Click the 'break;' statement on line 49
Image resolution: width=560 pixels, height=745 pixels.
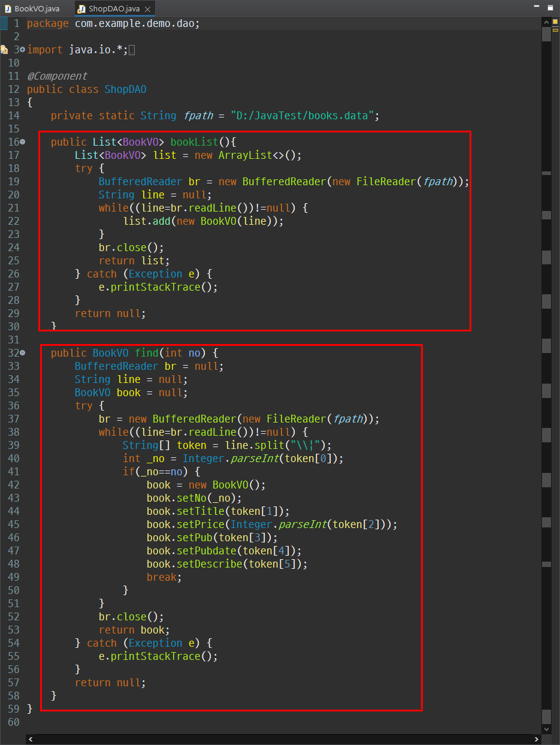164,577
